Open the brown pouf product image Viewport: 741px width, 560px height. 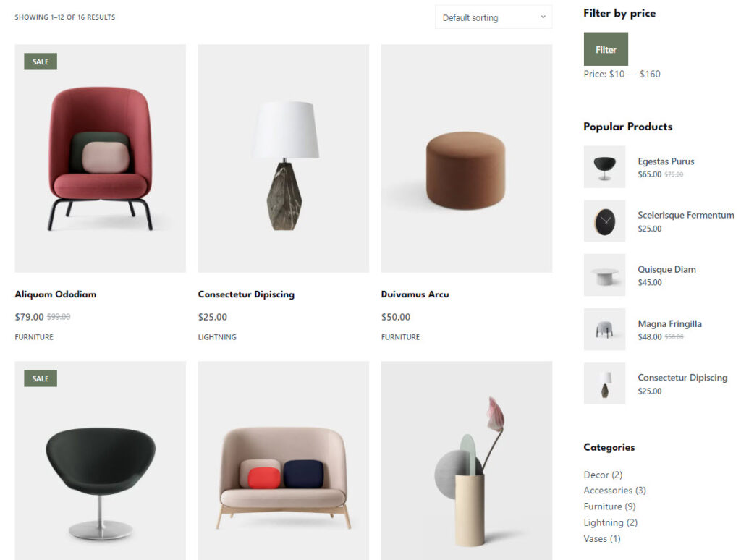467,158
